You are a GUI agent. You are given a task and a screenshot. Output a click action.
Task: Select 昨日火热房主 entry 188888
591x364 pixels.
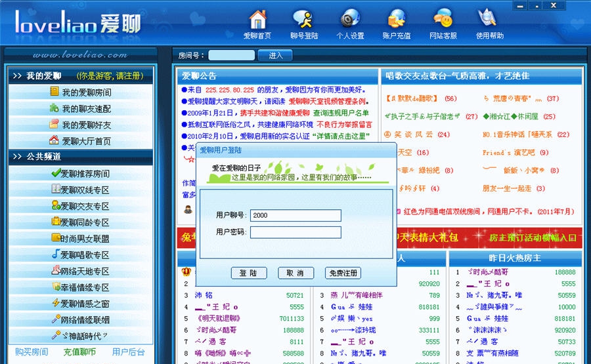(515, 272)
